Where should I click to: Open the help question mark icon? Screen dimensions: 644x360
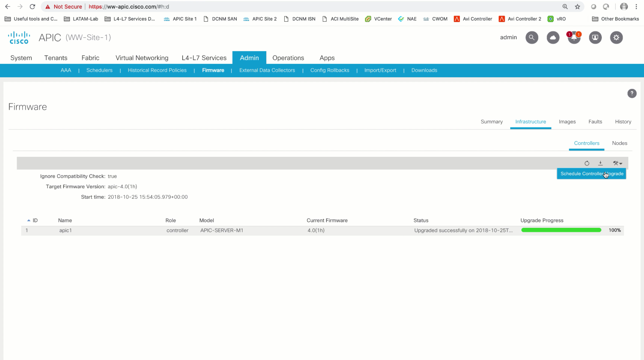632,93
